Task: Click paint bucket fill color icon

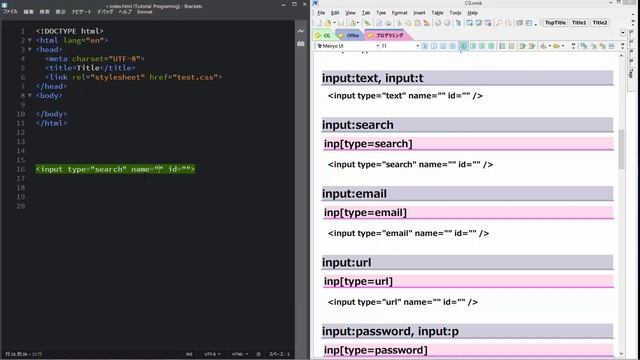Action: 543,46
